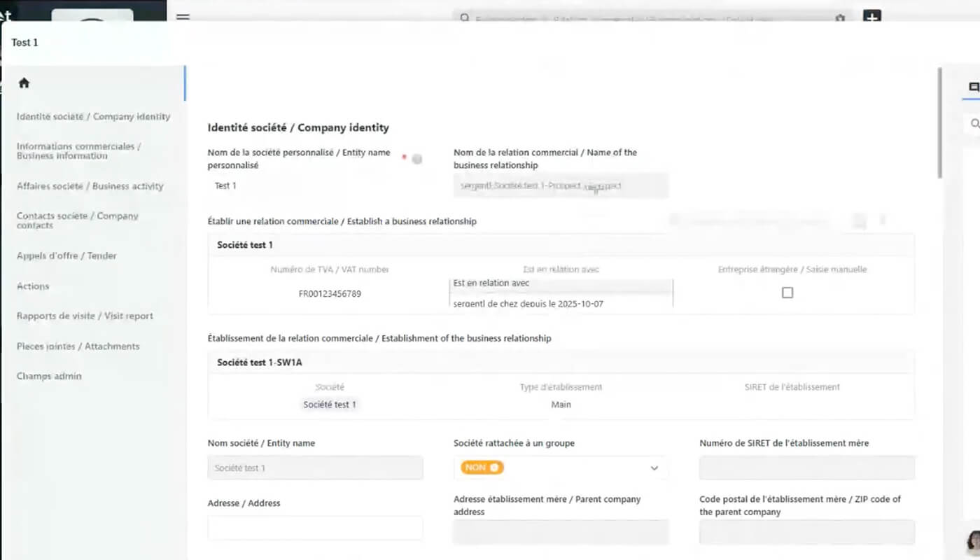
Task: Click the Société test 1 tag under Société
Action: click(x=330, y=405)
